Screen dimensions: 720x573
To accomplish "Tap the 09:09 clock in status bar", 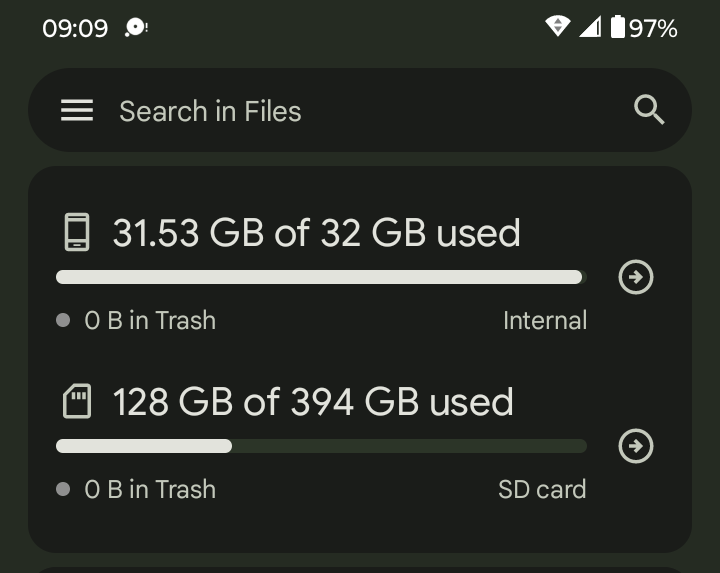I will [x=75, y=28].
